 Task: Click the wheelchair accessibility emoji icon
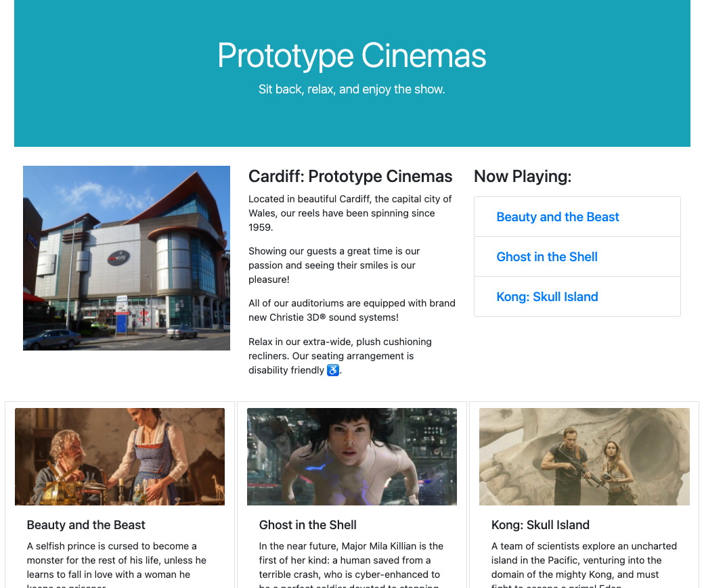(x=332, y=370)
